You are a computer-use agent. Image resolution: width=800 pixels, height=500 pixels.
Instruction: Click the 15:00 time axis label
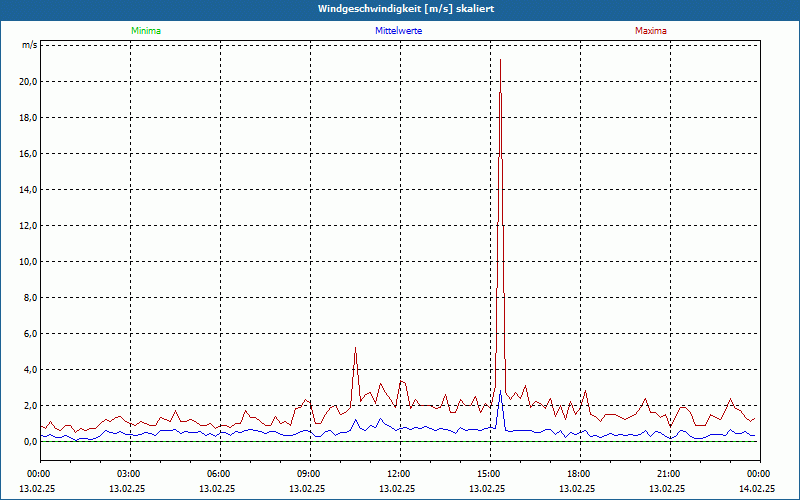point(490,474)
